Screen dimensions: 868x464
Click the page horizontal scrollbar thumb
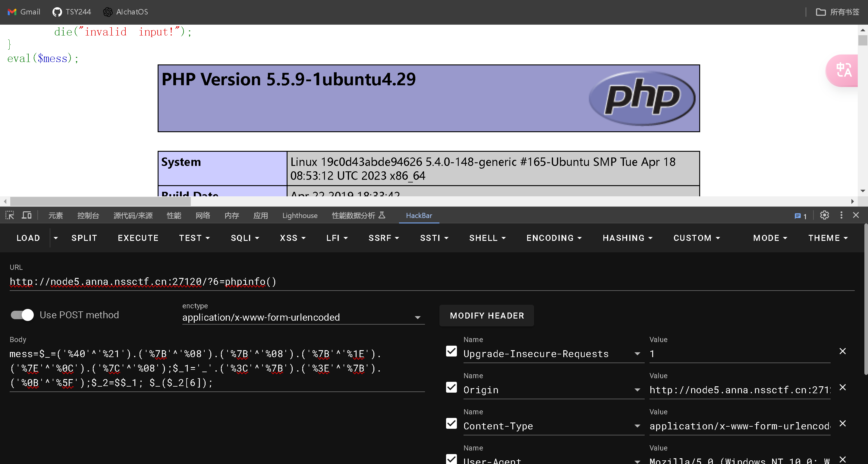click(x=100, y=201)
